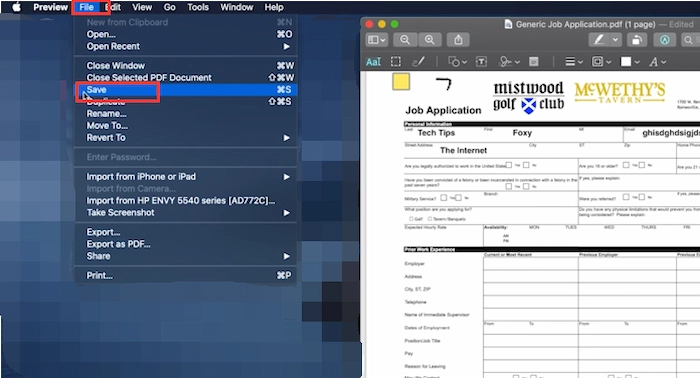700x378 pixels.
Task: Open the Shapes tool dropdown
Action: point(458,62)
